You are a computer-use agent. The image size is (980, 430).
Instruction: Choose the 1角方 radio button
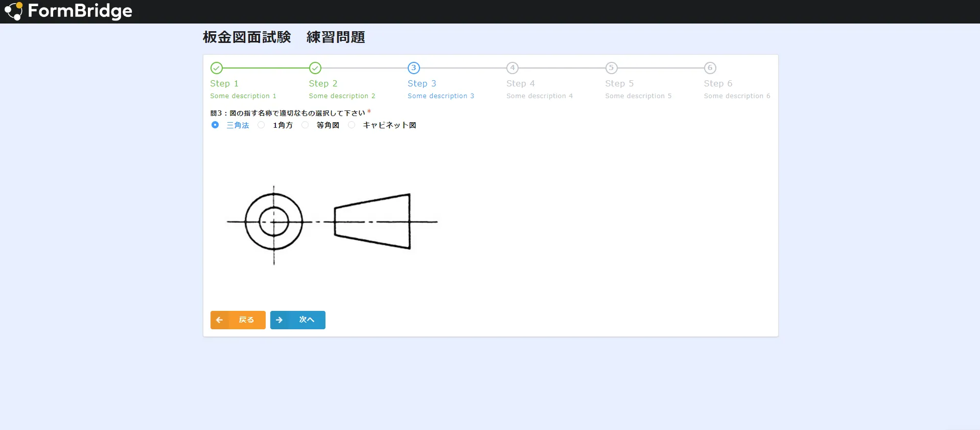[261, 125]
